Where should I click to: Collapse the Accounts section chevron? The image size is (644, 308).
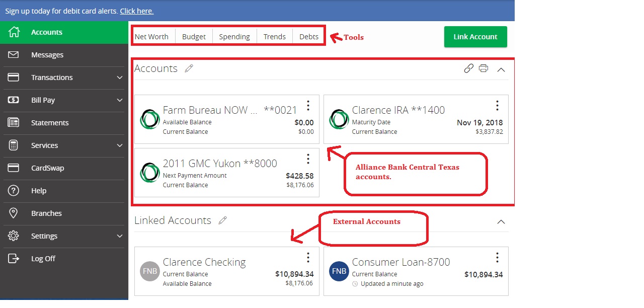coord(501,69)
